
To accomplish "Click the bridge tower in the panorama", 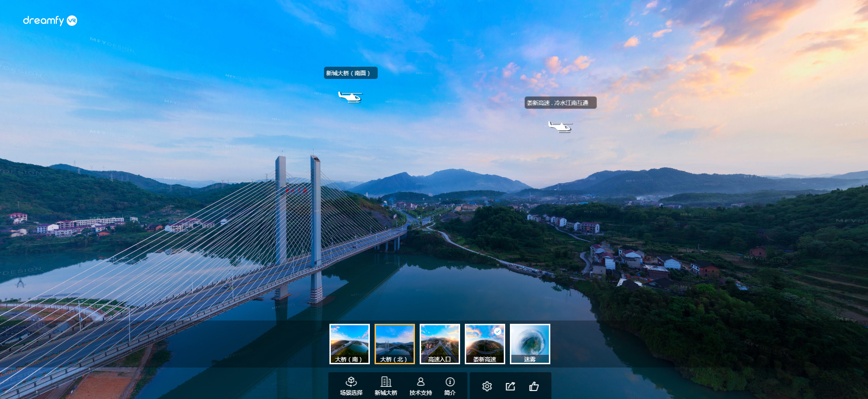I will [315, 211].
